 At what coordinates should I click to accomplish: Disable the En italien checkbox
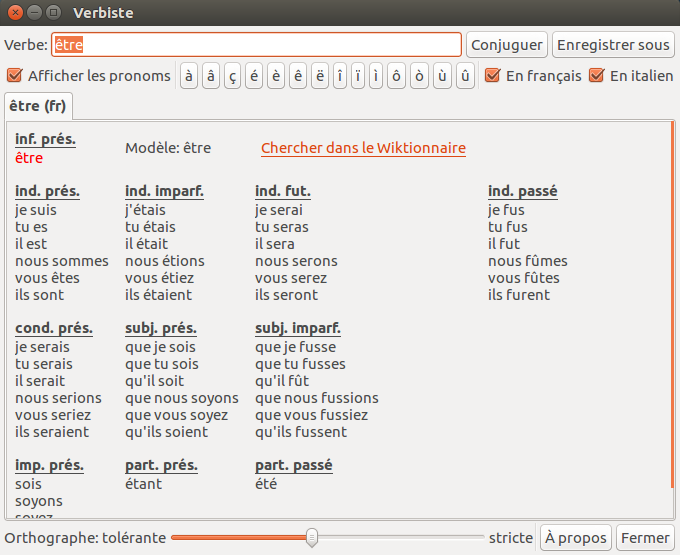coord(597,76)
